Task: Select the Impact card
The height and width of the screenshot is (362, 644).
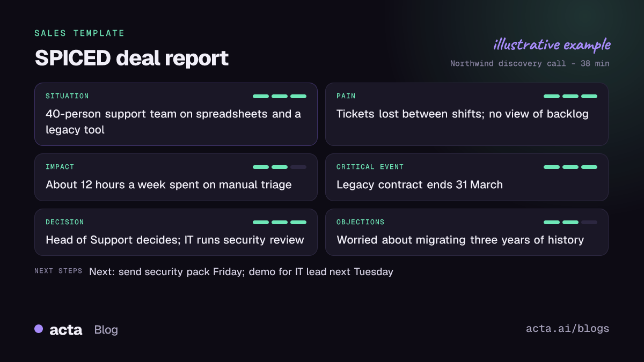Action: tap(176, 178)
